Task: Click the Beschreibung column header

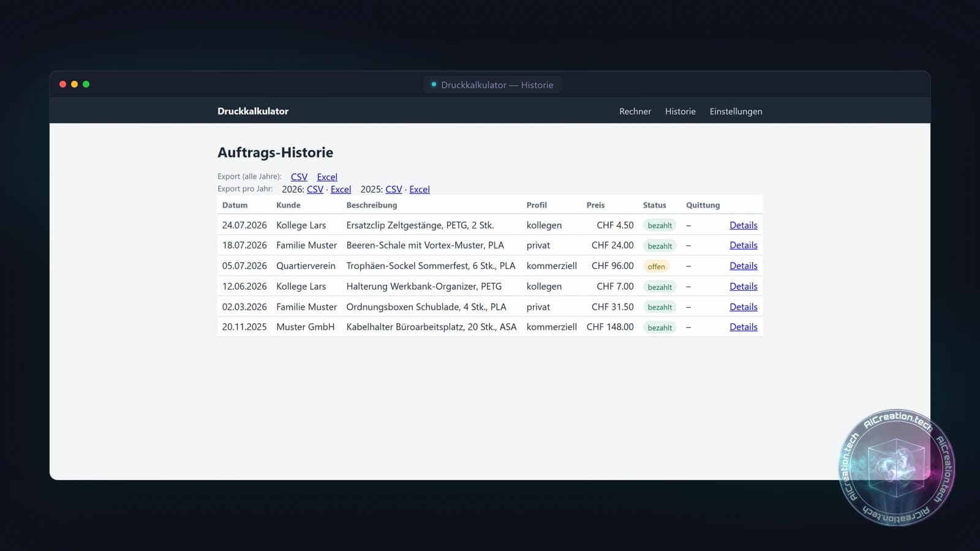Action: click(371, 205)
